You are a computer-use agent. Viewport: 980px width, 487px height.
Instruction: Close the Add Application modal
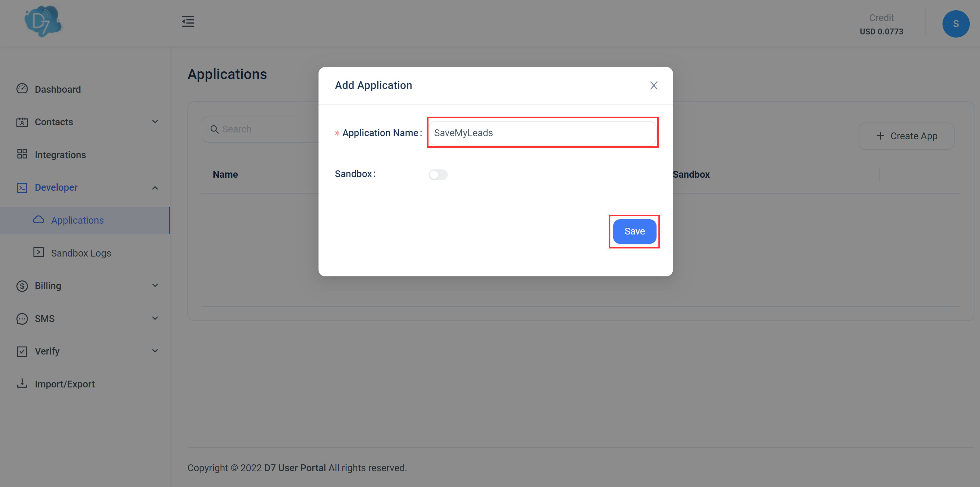[x=654, y=84]
